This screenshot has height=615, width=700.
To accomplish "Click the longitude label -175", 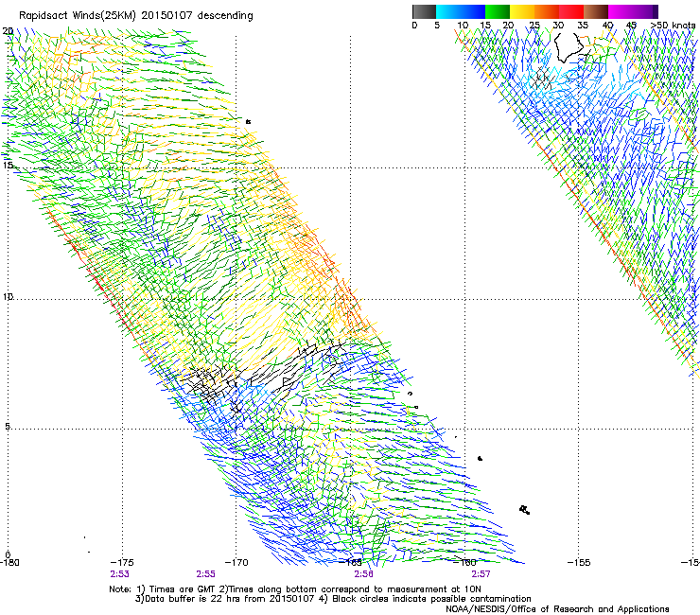I will 122,562.
